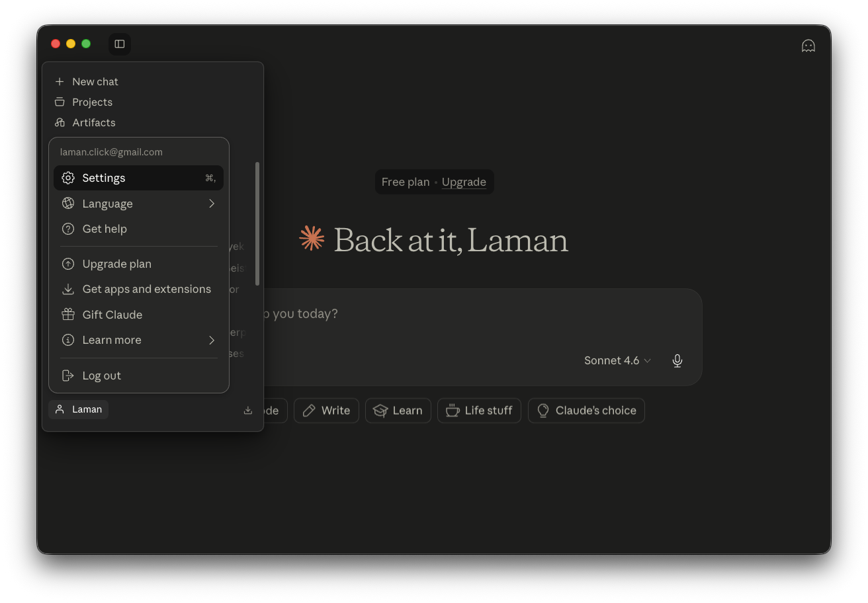Open the Sonnet 4.6 model dropdown
This screenshot has width=868, height=603.
(x=618, y=360)
